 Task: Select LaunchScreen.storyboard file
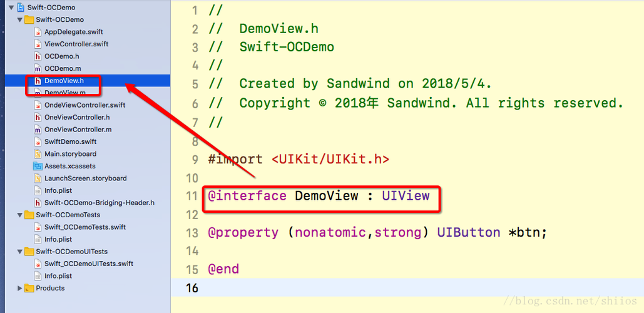click(85, 178)
